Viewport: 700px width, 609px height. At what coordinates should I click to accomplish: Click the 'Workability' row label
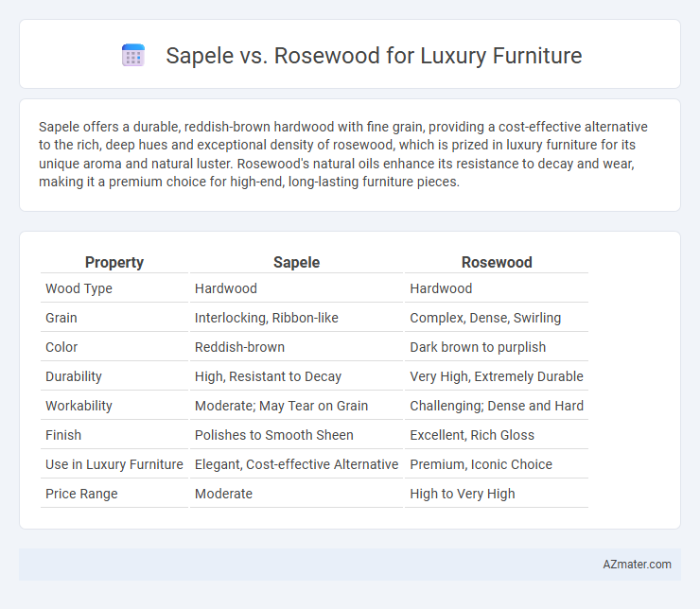tap(79, 406)
